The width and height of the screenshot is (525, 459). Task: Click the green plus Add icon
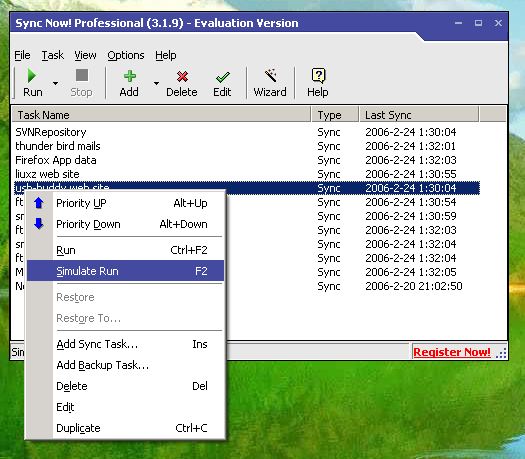(130, 76)
